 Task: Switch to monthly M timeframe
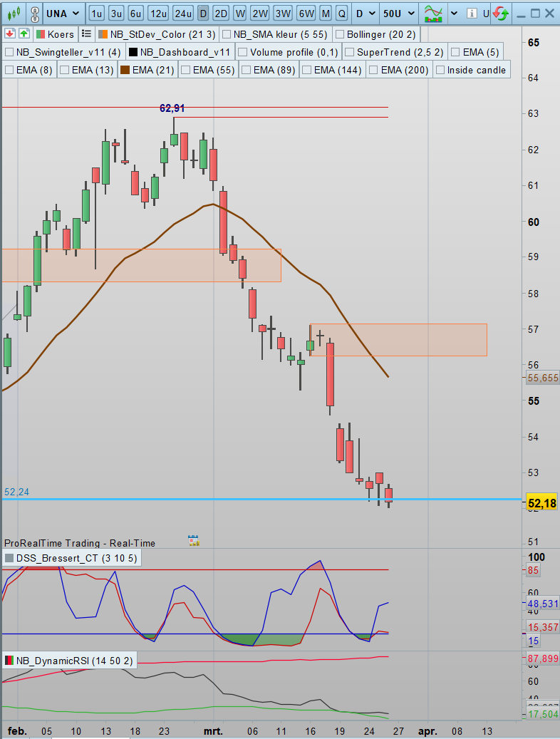point(326,14)
